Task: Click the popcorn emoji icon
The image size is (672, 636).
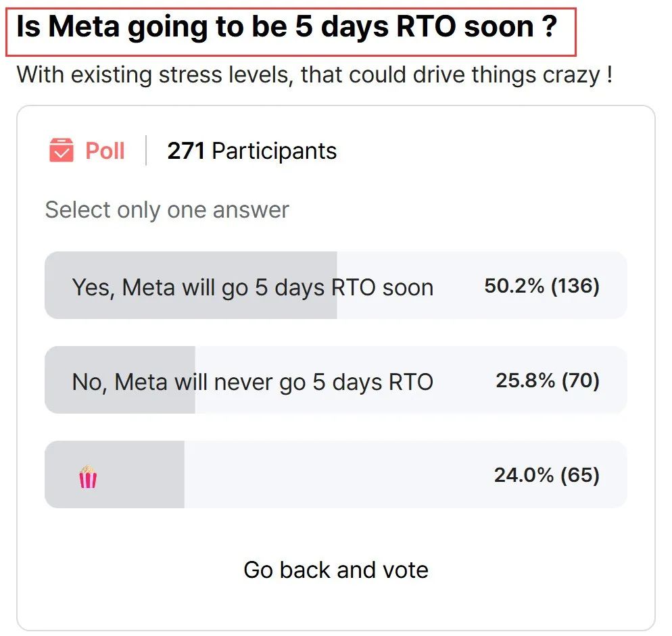Action: click(x=88, y=476)
